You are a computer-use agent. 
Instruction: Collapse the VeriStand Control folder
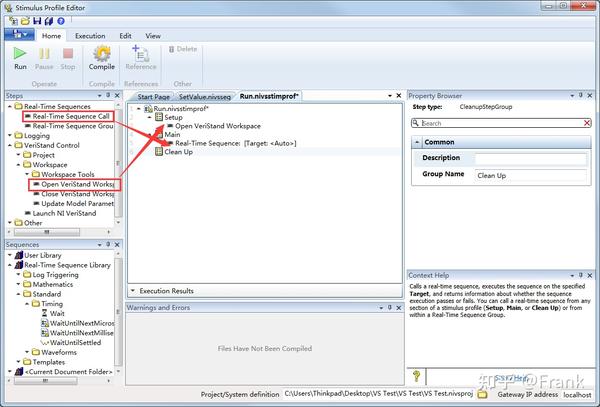(10, 145)
